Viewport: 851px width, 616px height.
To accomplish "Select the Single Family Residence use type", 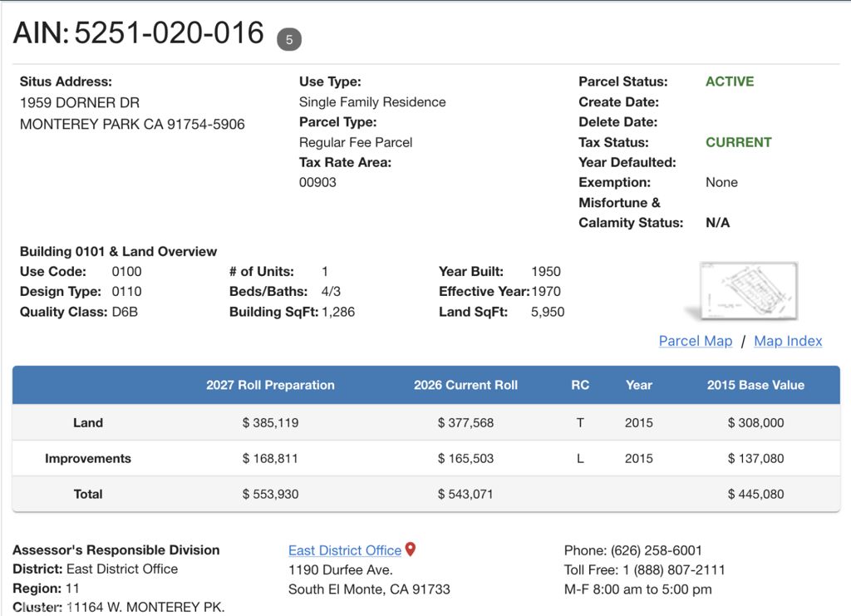I will [x=372, y=102].
